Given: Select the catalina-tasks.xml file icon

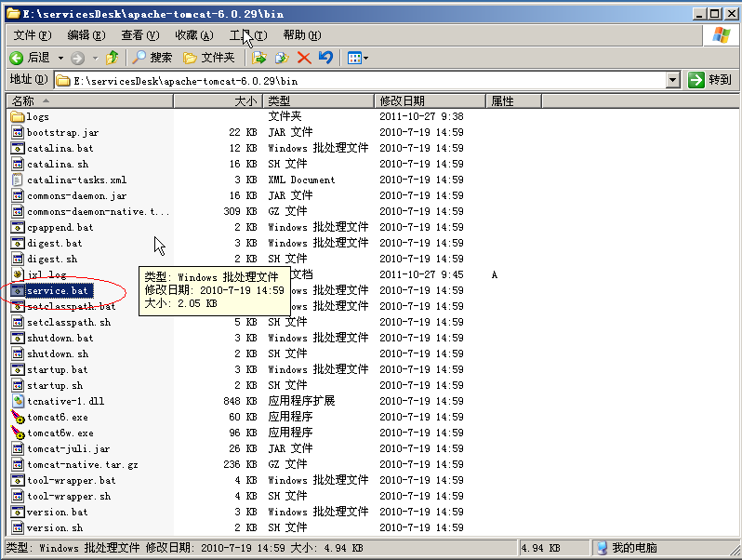Looking at the screenshot, I should pos(18,180).
